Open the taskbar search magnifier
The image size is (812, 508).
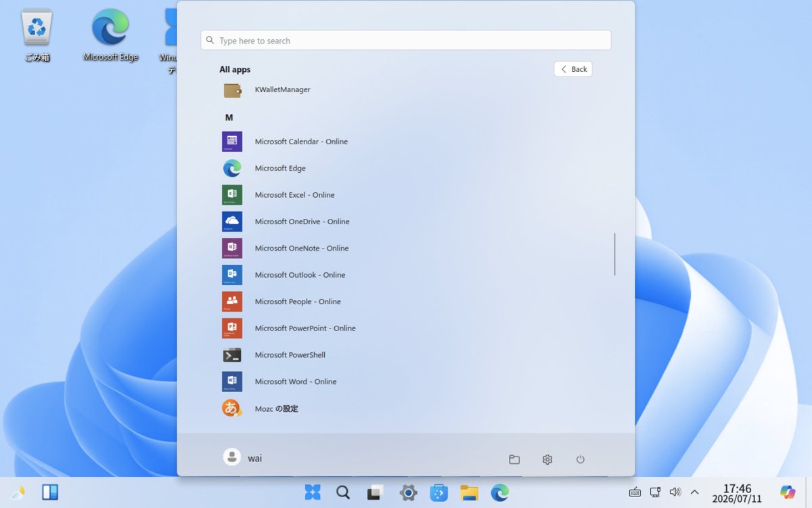tap(343, 492)
